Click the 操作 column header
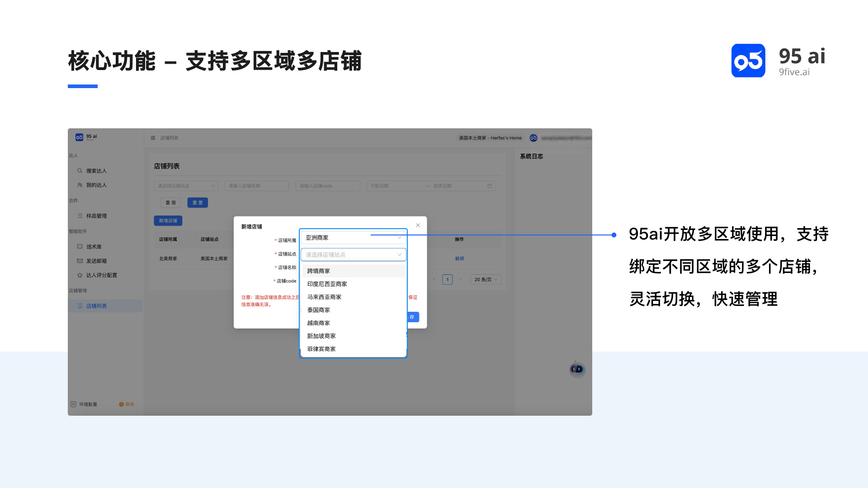Viewport: 868px width, 488px height. click(x=459, y=239)
